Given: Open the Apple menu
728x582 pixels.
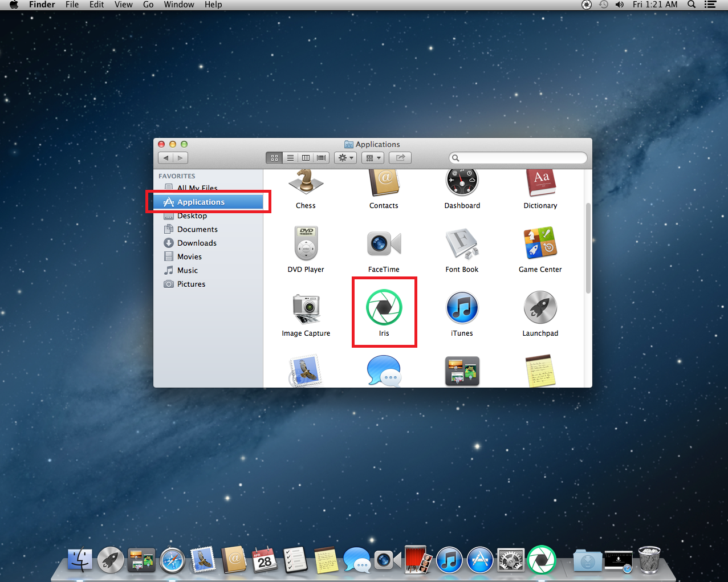Looking at the screenshot, I should (x=14, y=5).
